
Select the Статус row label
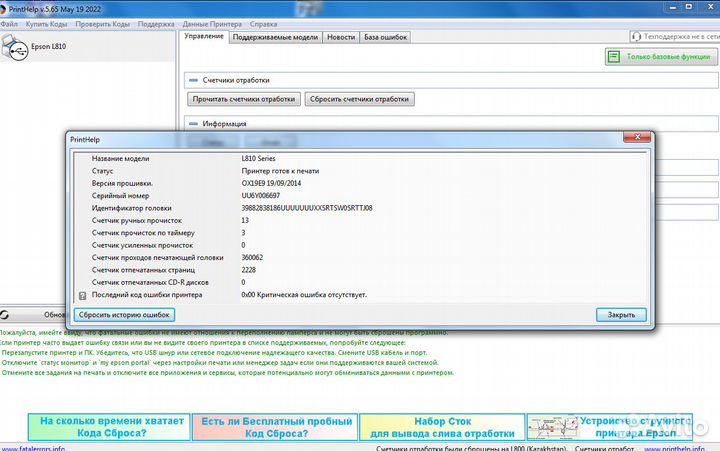(x=102, y=171)
